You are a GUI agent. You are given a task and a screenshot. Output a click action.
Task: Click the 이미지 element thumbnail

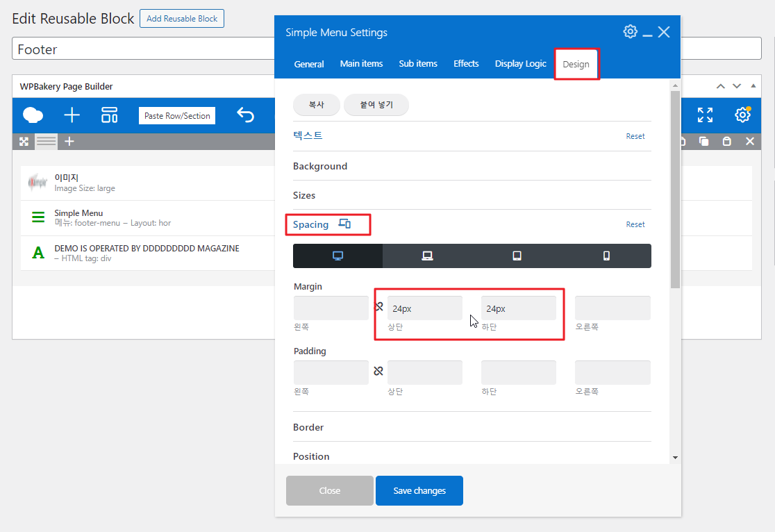pos(37,183)
